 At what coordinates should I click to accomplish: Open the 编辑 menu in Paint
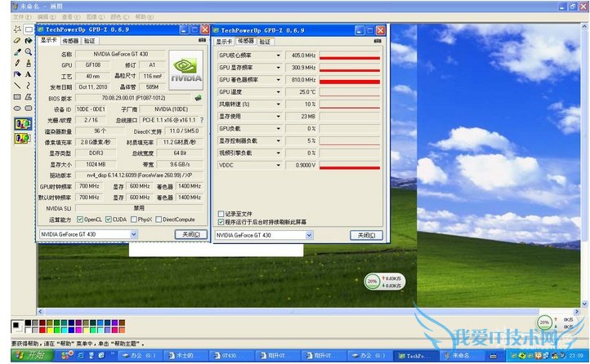tap(47, 17)
